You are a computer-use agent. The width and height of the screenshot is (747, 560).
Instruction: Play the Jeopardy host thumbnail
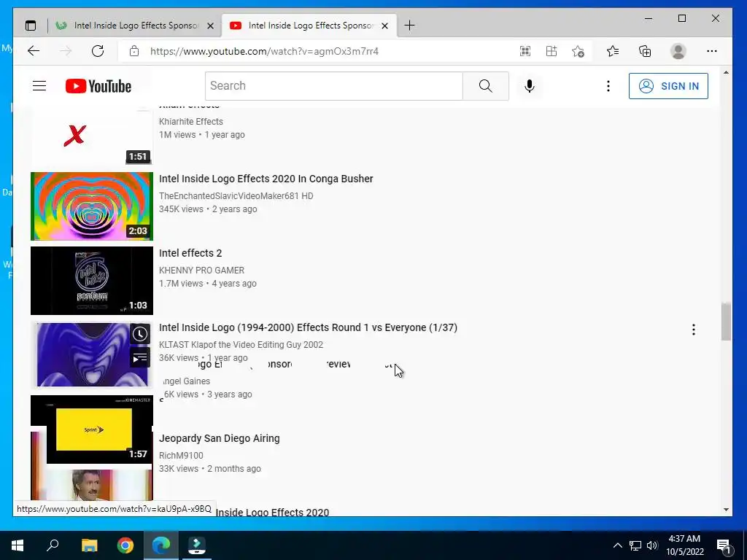point(92,485)
